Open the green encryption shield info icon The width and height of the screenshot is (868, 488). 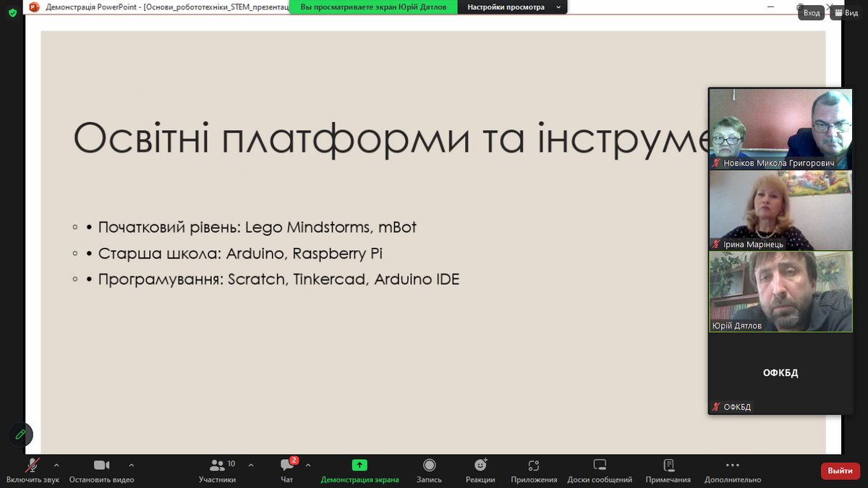tap(12, 12)
